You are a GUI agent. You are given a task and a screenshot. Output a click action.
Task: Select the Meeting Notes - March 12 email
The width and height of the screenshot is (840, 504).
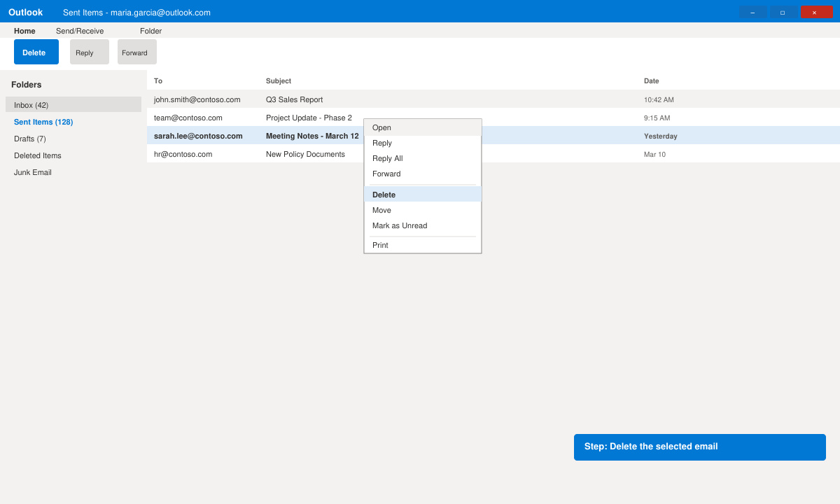point(493,136)
